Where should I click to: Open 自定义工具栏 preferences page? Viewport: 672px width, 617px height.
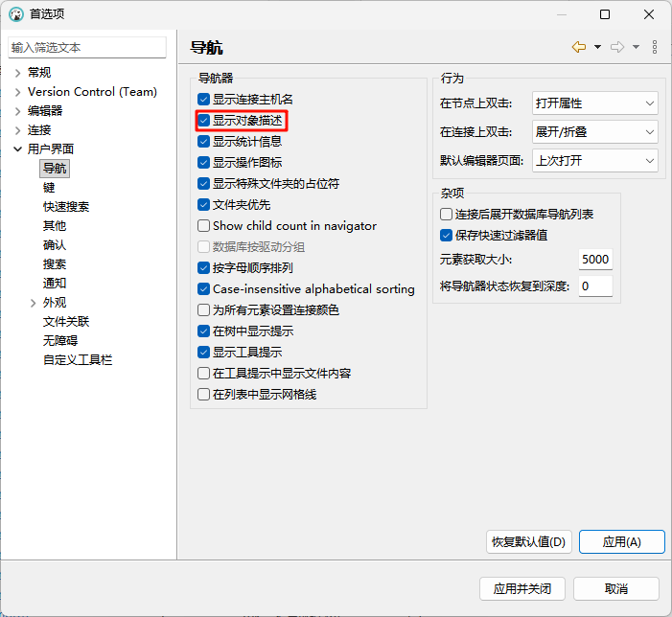[78, 359]
